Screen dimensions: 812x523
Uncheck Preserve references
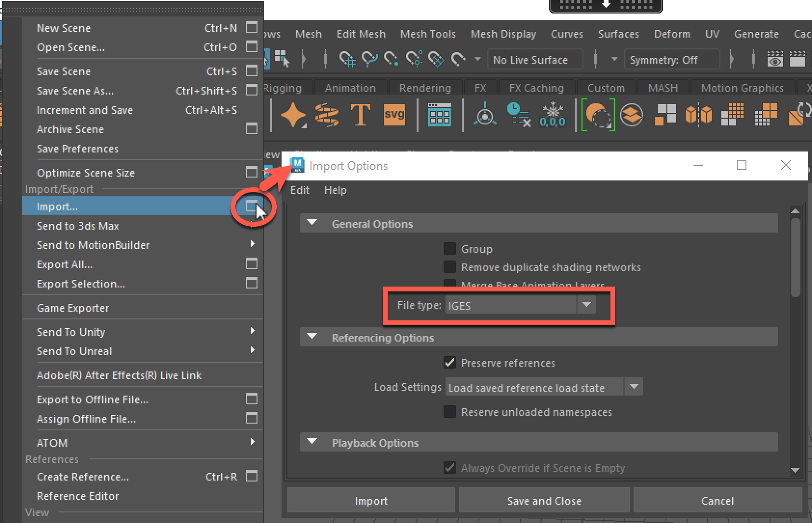(x=449, y=362)
